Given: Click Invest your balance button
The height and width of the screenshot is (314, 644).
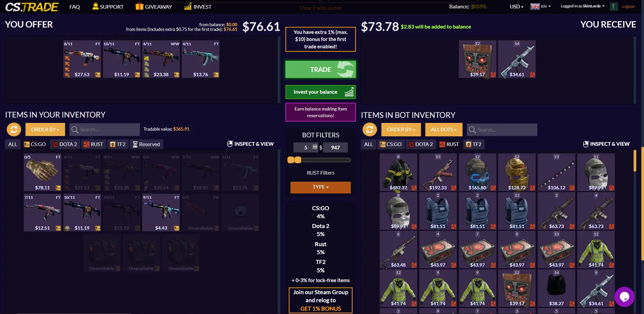Looking at the screenshot, I should point(321,92).
